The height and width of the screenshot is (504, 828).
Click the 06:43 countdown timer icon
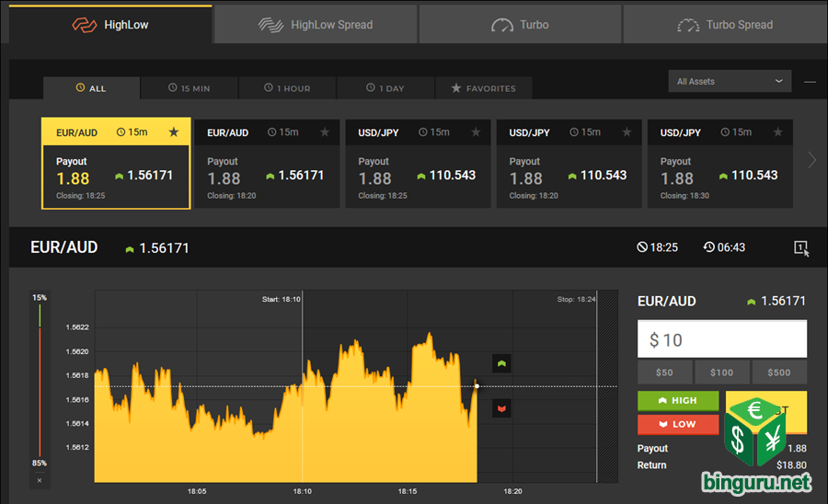click(708, 247)
